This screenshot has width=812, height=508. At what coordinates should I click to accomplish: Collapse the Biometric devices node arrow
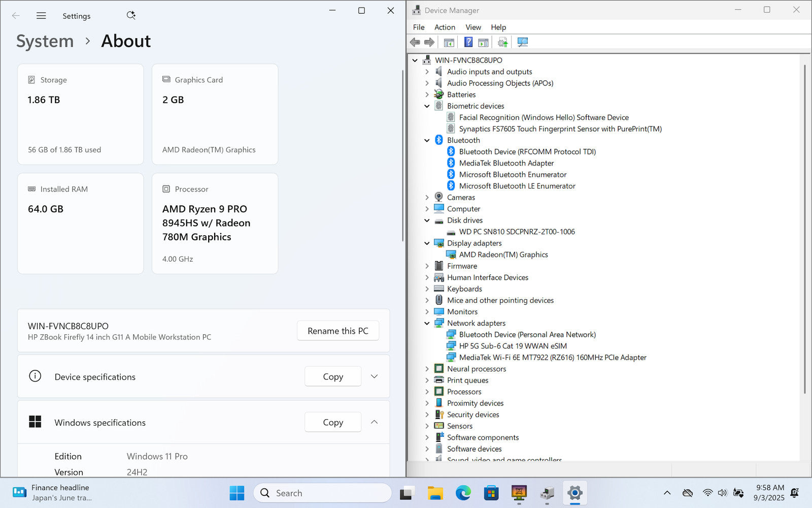(427, 106)
